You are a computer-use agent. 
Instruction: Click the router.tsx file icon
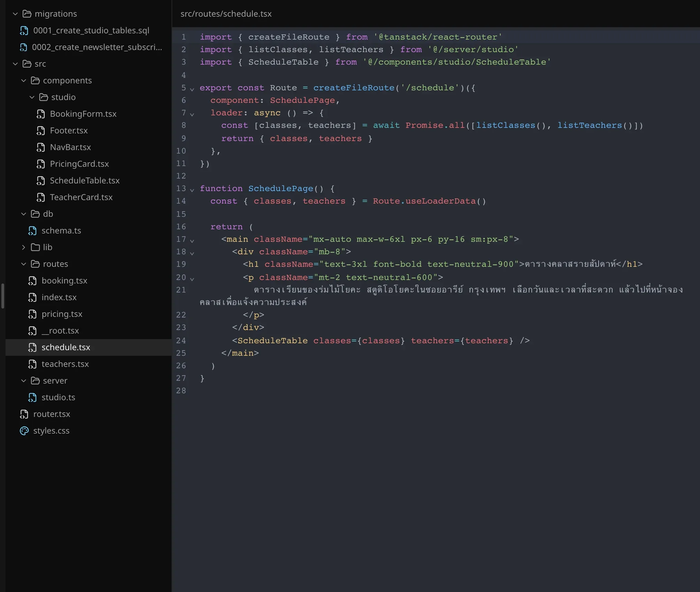pyautogui.click(x=24, y=414)
